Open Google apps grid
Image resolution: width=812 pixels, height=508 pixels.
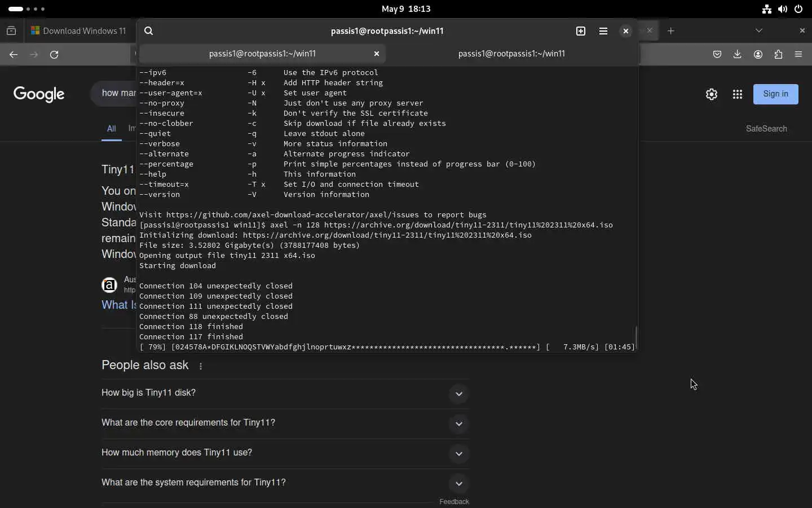[x=738, y=94]
